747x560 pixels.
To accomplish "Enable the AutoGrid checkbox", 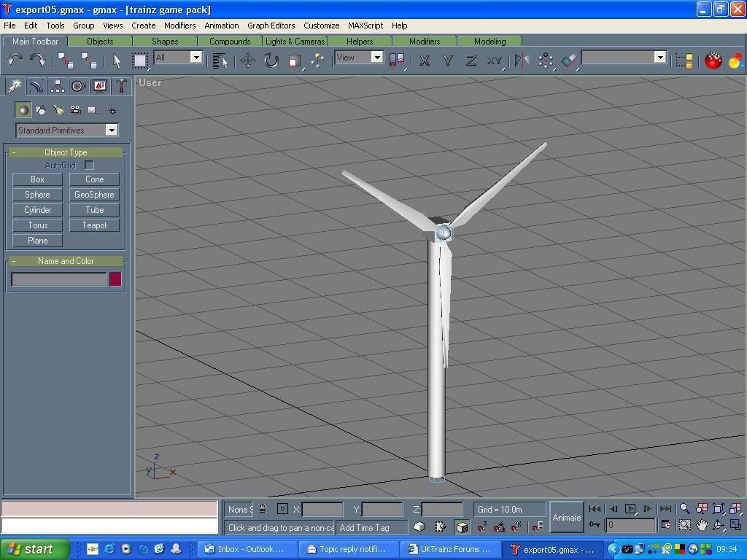I will coord(89,166).
